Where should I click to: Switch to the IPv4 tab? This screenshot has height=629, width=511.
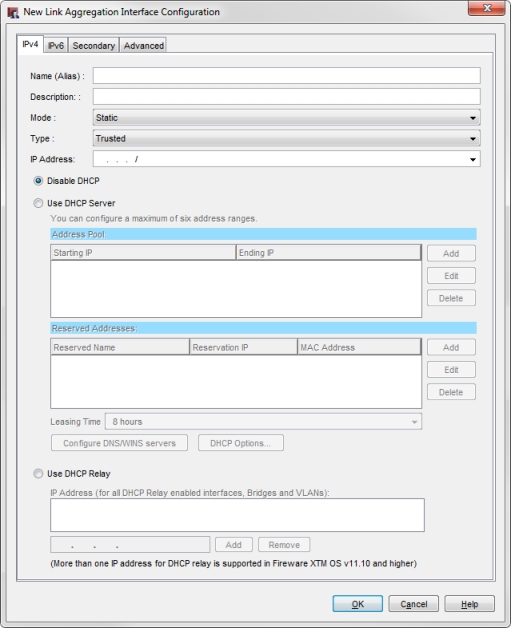tap(30, 44)
